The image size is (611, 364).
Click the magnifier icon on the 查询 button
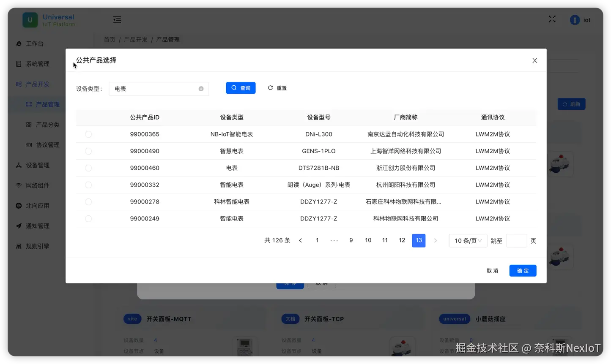pos(233,87)
